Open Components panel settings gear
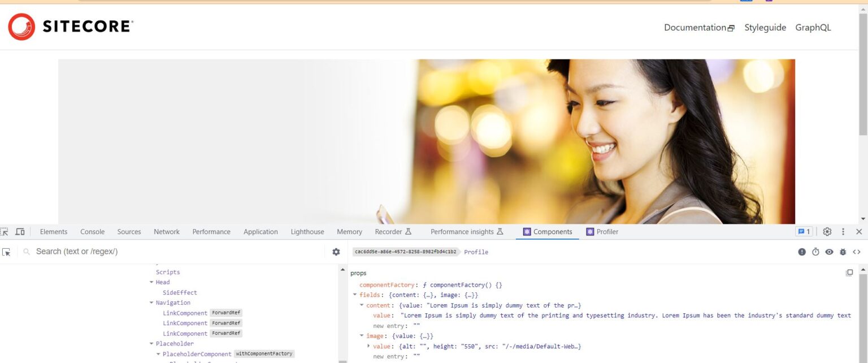 tap(336, 252)
